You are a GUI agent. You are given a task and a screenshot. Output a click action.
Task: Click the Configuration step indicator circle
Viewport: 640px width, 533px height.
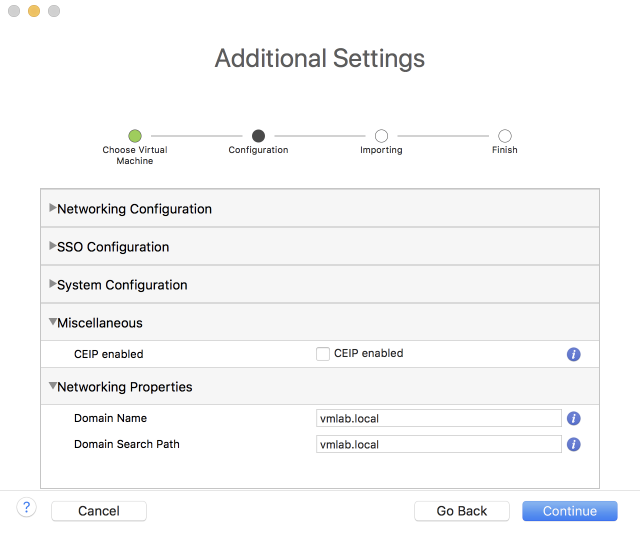258,136
